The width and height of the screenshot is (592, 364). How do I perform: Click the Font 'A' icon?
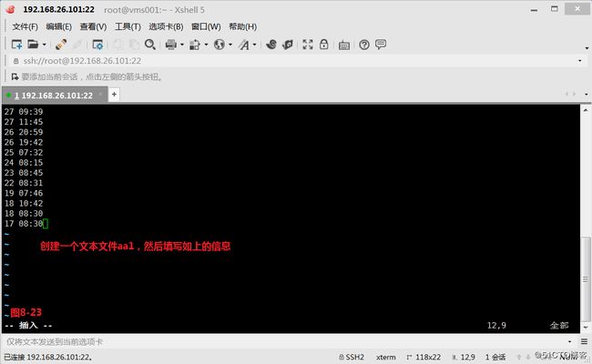tap(243, 45)
